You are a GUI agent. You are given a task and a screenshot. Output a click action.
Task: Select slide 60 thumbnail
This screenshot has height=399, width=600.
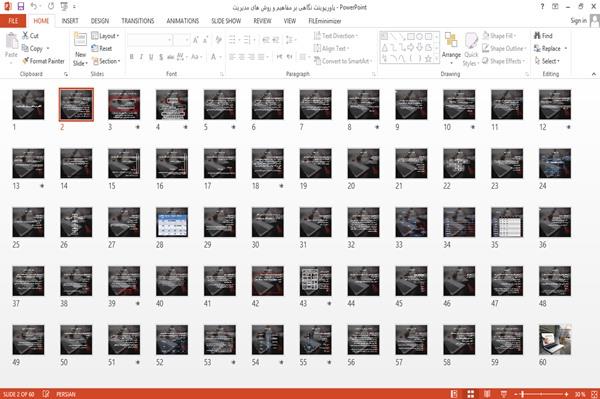tap(555, 340)
